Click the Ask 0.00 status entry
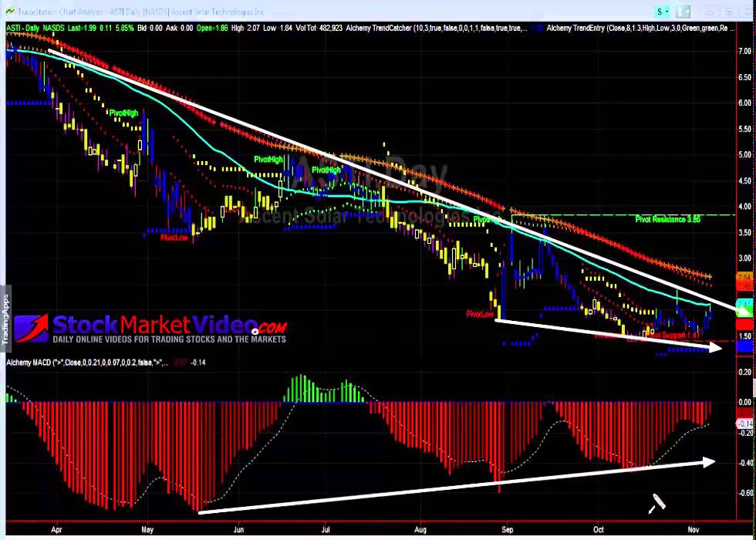756x540 pixels. click(x=179, y=29)
